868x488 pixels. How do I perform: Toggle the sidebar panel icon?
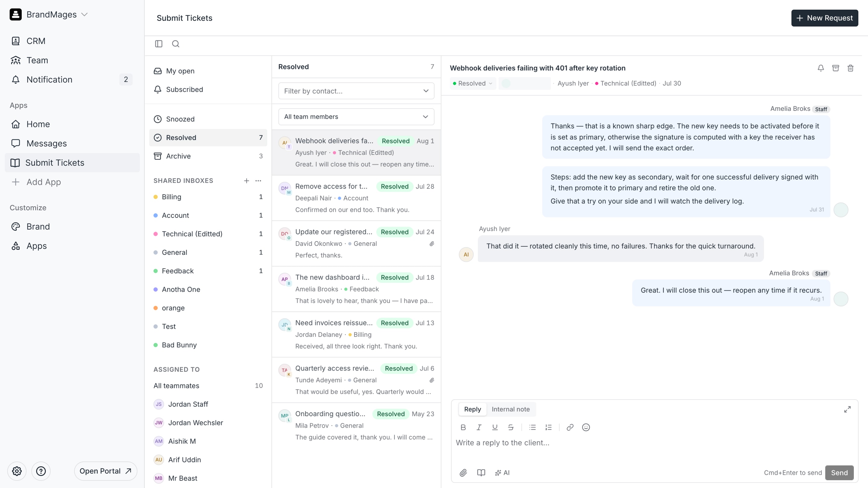(159, 44)
